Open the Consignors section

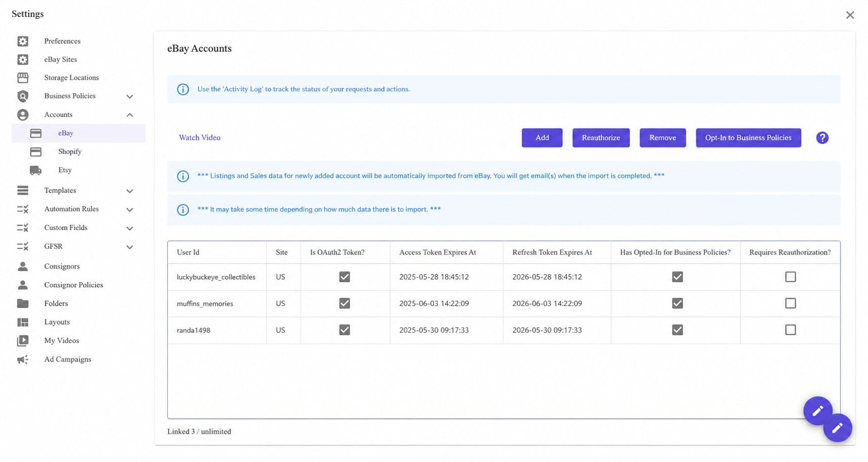(x=62, y=266)
